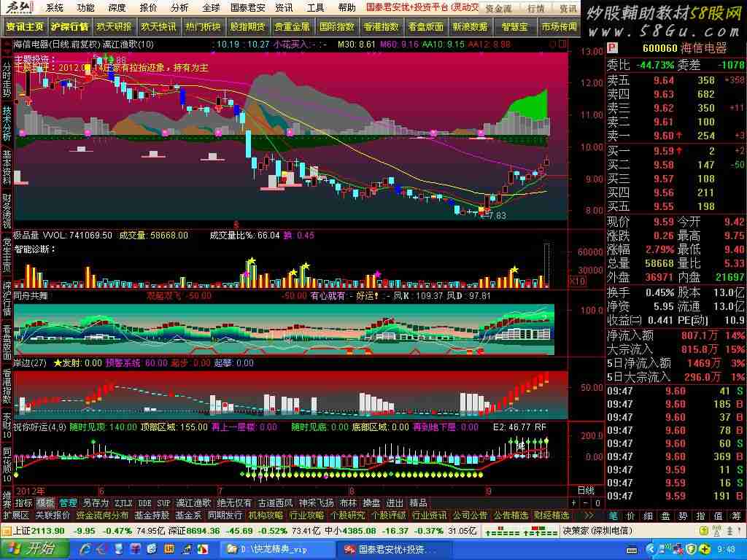Click the 市场传闻 toolbar button
This screenshot has width=747, height=560.
tap(560, 27)
